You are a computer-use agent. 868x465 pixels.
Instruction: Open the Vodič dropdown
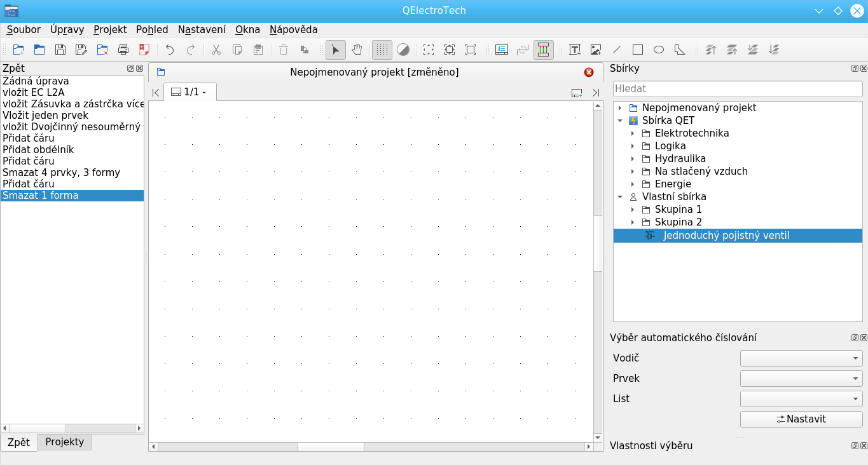click(x=801, y=358)
